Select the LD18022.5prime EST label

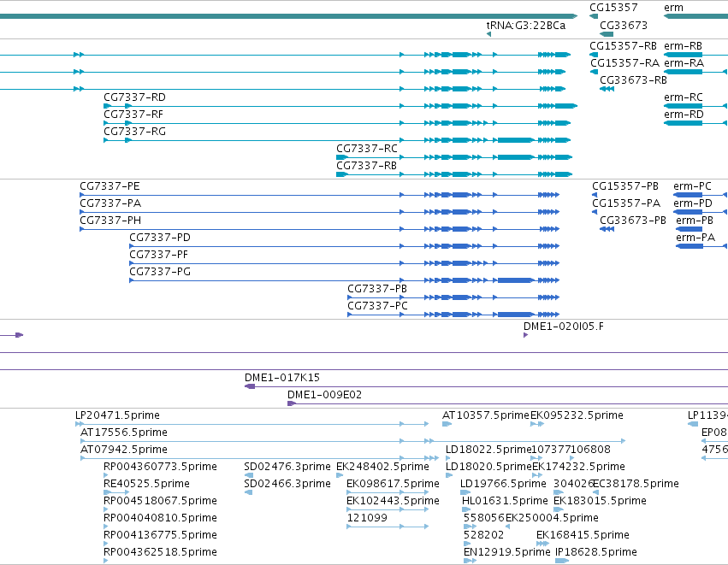pyautogui.click(x=488, y=450)
